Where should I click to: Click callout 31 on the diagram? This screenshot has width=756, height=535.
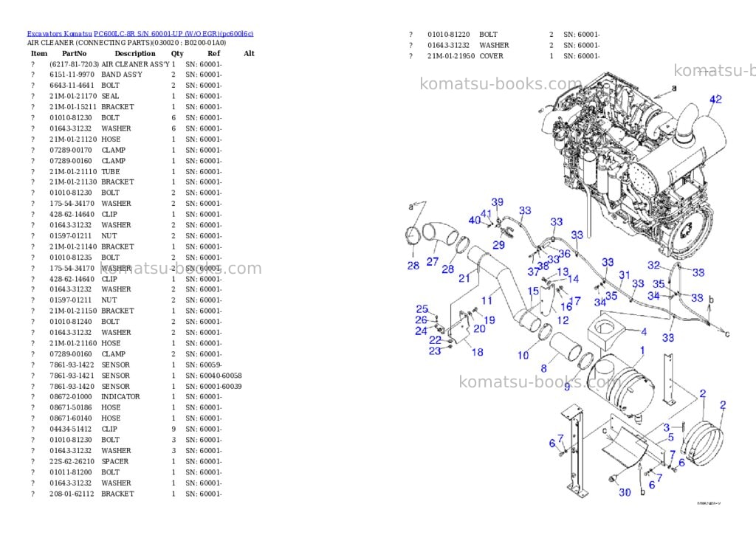625,275
